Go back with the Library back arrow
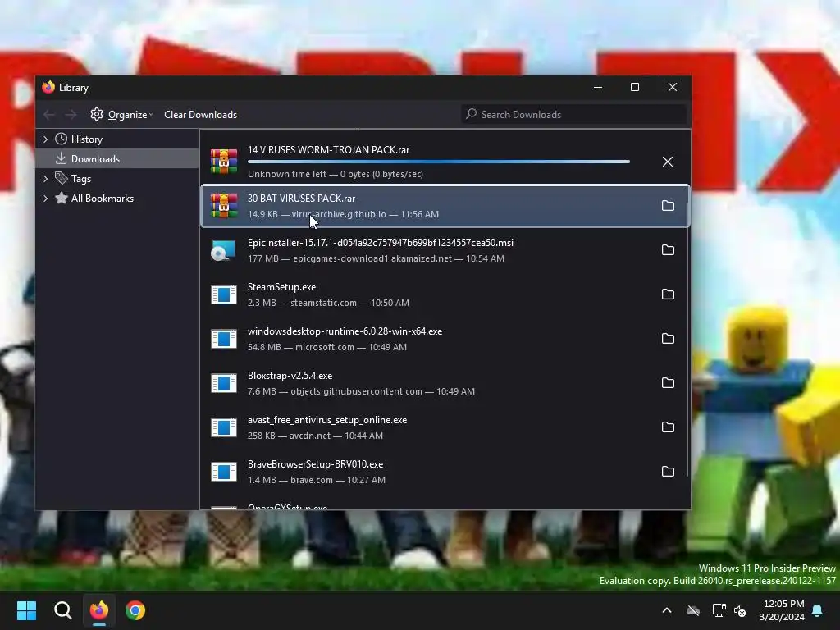The height and width of the screenshot is (630, 840). coord(49,115)
